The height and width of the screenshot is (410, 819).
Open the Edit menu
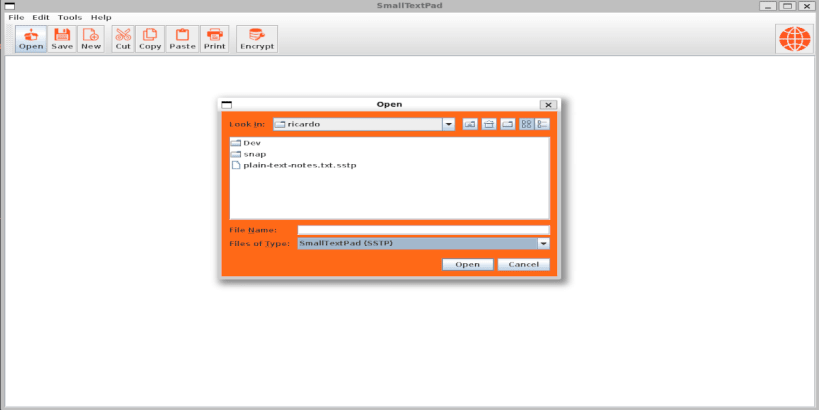click(41, 17)
